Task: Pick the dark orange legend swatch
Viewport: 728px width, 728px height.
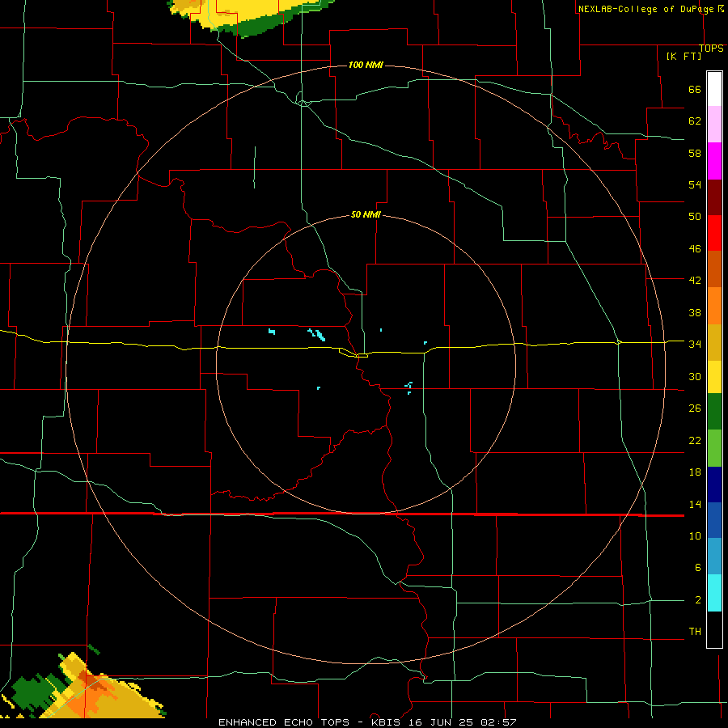Action: (x=714, y=269)
